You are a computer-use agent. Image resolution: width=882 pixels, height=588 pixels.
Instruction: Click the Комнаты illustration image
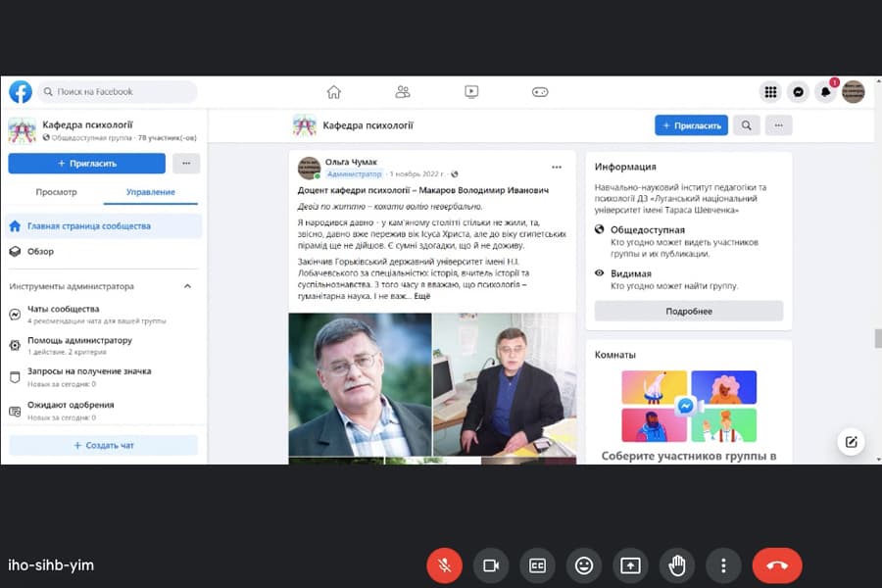[x=689, y=407]
